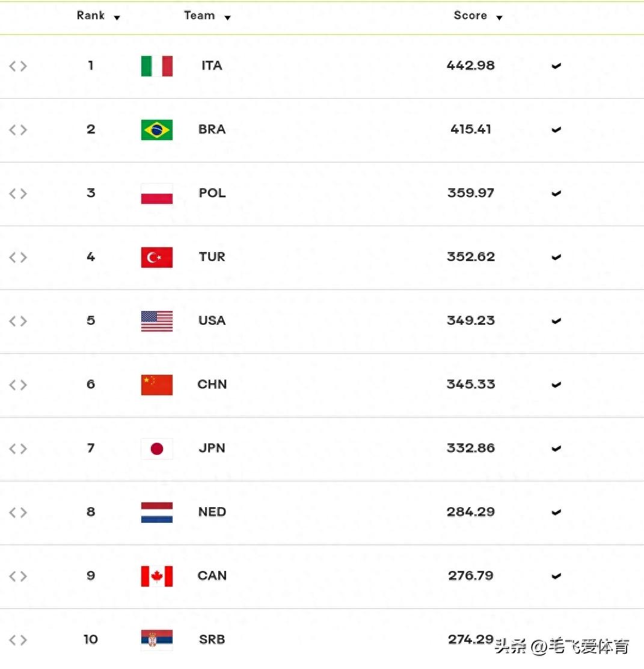The height and width of the screenshot is (669, 644).
Task: Sort by the Team column arrow
Action: 227,18
